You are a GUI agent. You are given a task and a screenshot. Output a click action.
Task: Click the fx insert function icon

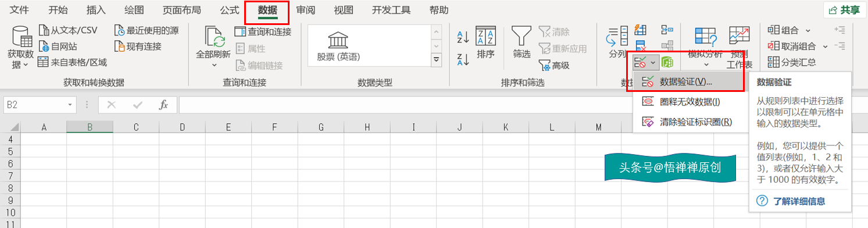(164, 105)
